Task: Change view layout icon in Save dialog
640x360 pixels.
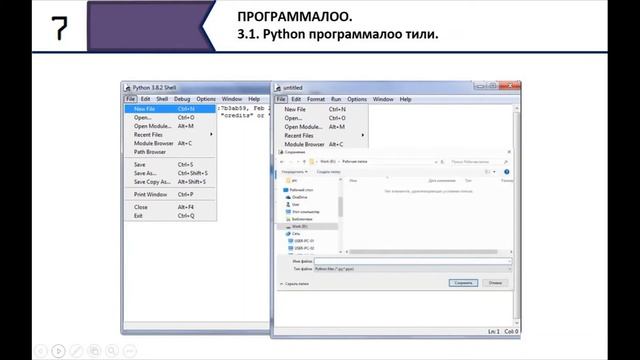Action: coord(487,172)
